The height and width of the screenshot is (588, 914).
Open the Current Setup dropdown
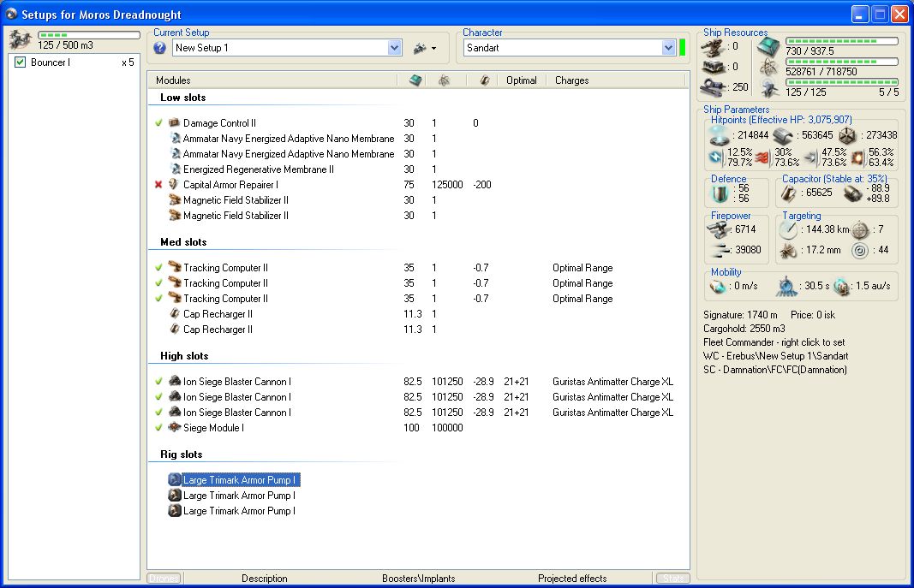tap(395, 48)
